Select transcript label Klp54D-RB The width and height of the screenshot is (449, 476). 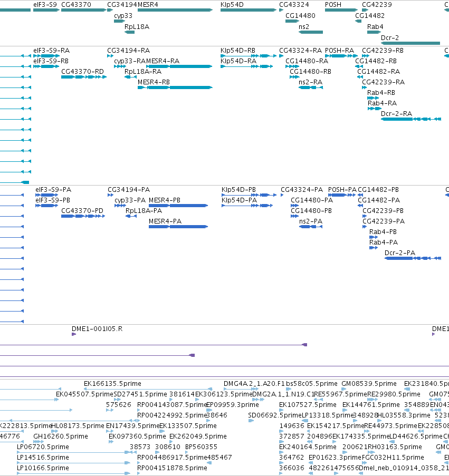pos(238,51)
